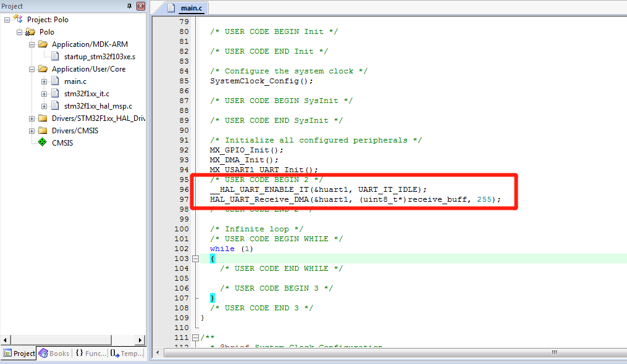Toggle auto-hide with the Project panel pin

pyautogui.click(x=128, y=6)
